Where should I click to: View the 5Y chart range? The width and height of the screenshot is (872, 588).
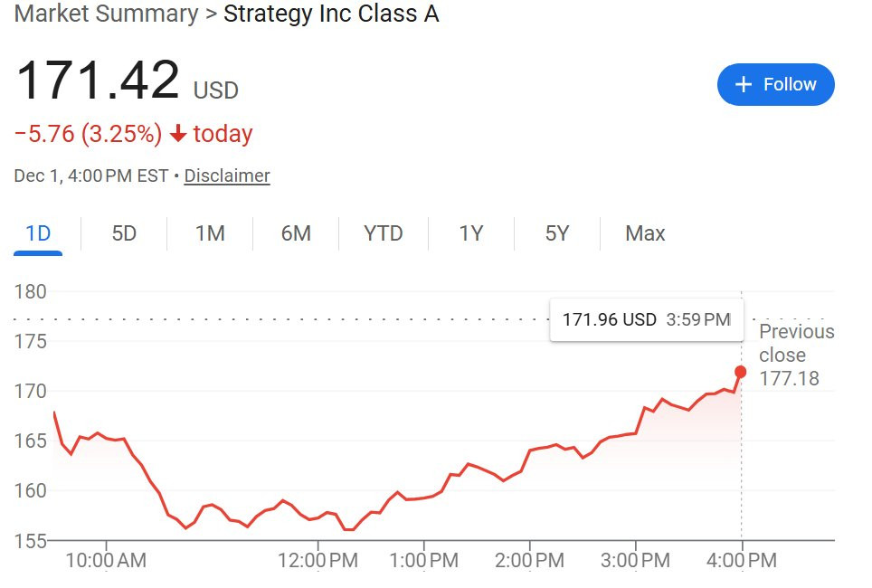[557, 233]
